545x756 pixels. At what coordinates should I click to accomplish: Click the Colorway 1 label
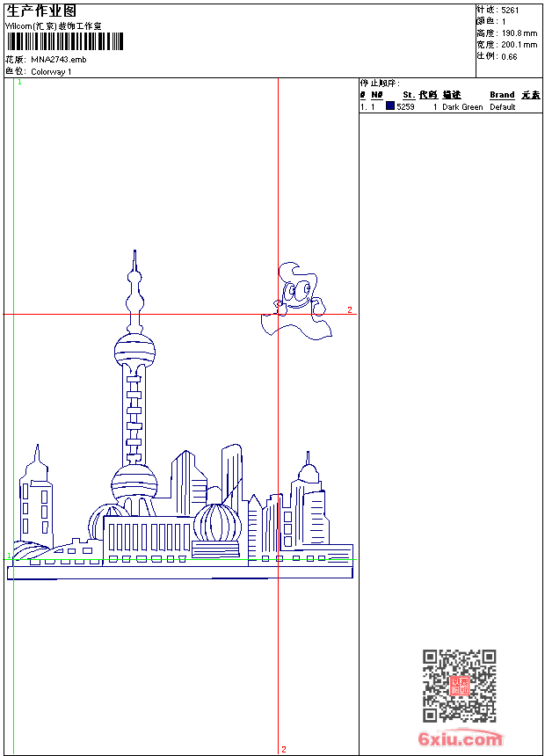click(x=51, y=71)
